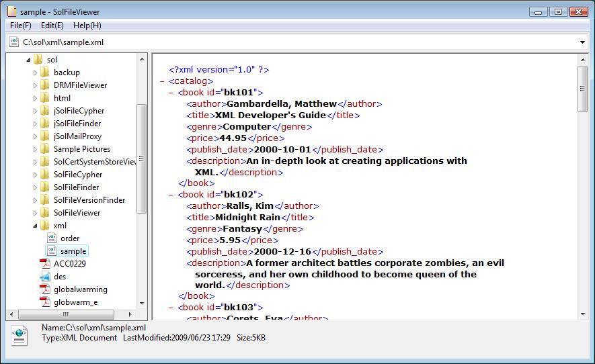Viewport: 595px width, 364px height.
Task: Click the backup folder icon
Action: tap(45, 72)
